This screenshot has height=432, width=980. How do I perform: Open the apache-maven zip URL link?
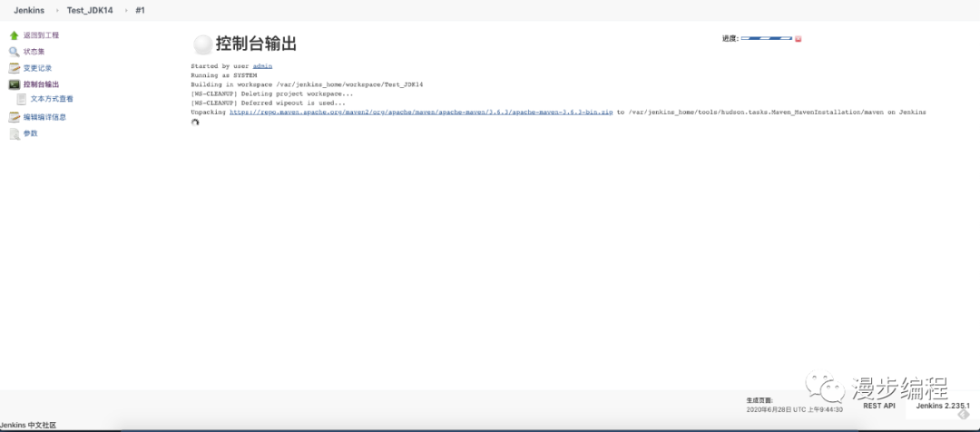point(421,112)
